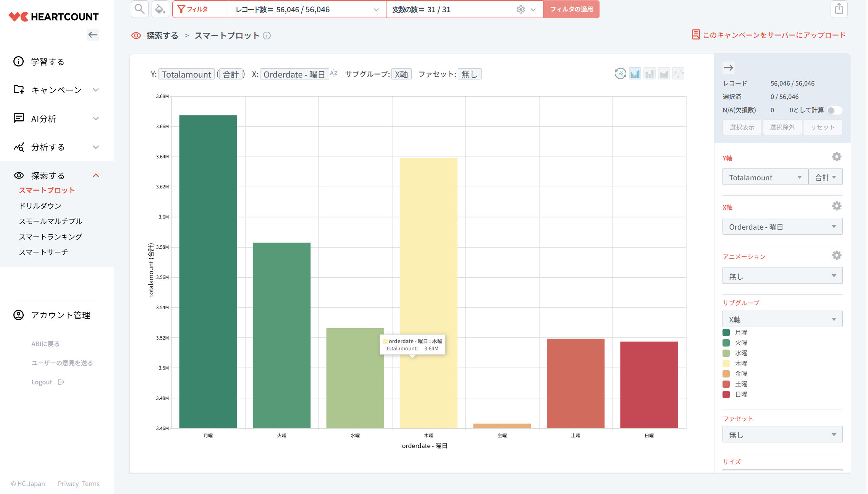Collapse the 探索する menu chevron

96,176
